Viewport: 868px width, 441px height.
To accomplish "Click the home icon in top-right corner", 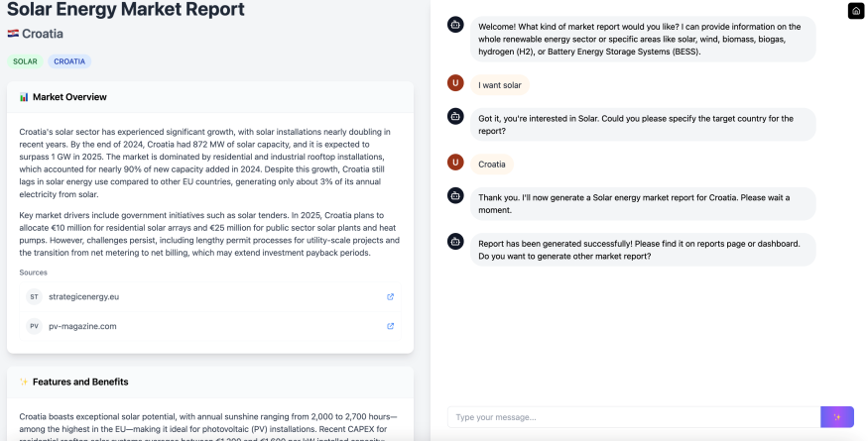I will coord(856,11).
